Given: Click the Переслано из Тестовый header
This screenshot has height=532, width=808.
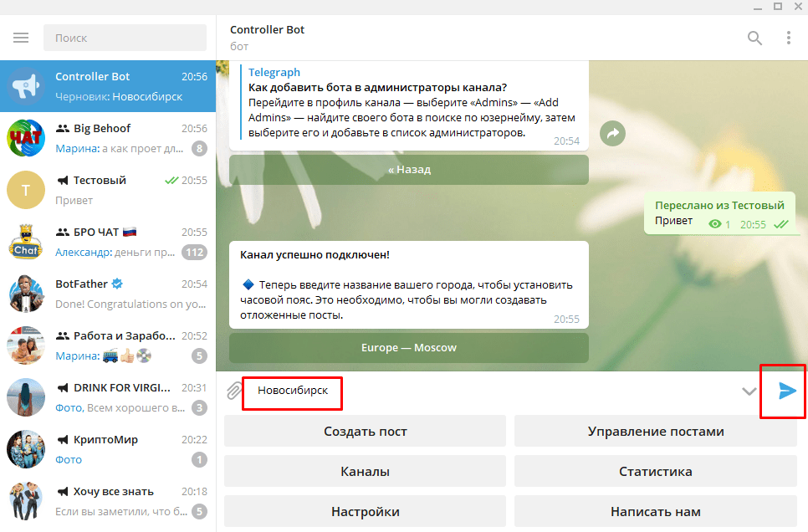Looking at the screenshot, I should pos(719,205).
